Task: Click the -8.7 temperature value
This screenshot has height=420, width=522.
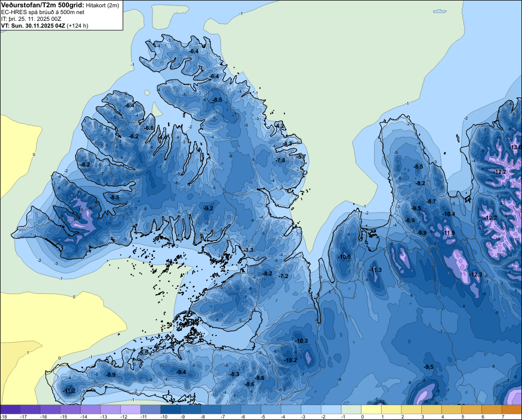Action: click(x=431, y=201)
